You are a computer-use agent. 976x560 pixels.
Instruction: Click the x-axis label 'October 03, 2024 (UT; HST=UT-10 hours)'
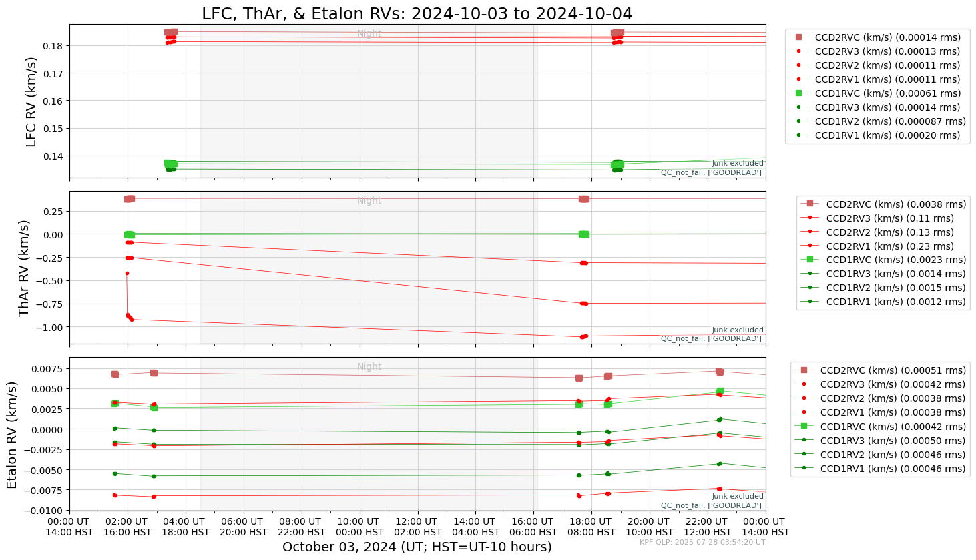(417, 547)
